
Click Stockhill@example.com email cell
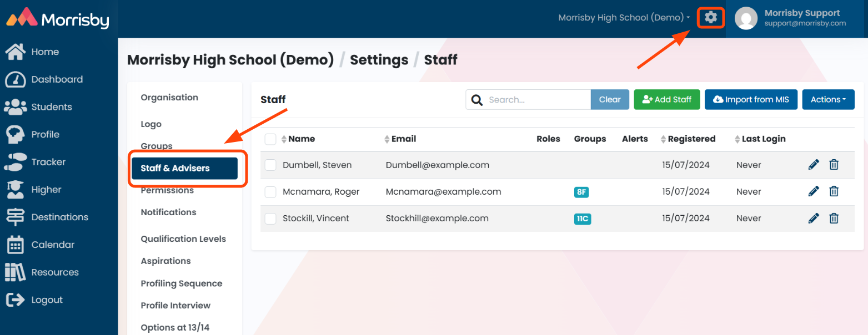[437, 218]
